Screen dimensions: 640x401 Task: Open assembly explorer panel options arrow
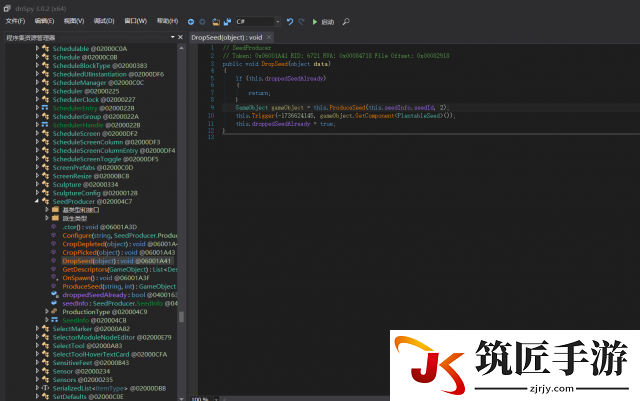click(x=172, y=37)
